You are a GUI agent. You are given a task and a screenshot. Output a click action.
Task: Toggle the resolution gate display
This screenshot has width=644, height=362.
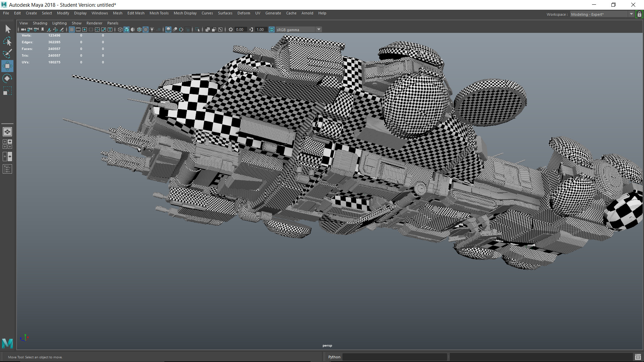coord(84,29)
